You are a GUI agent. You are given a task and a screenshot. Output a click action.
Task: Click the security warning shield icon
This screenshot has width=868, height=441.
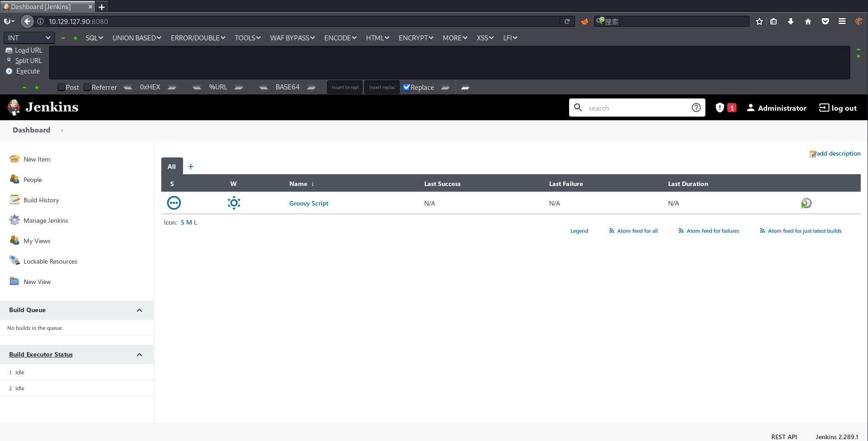[719, 108]
